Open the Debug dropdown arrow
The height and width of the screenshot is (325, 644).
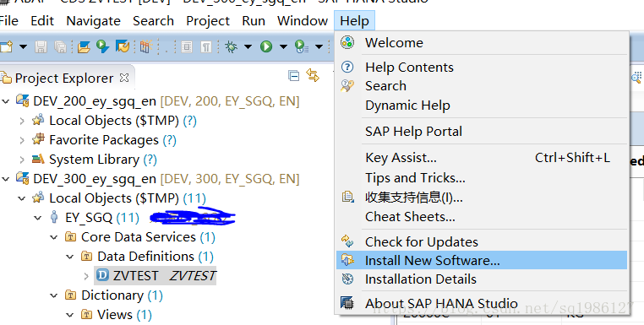coord(248,46)
